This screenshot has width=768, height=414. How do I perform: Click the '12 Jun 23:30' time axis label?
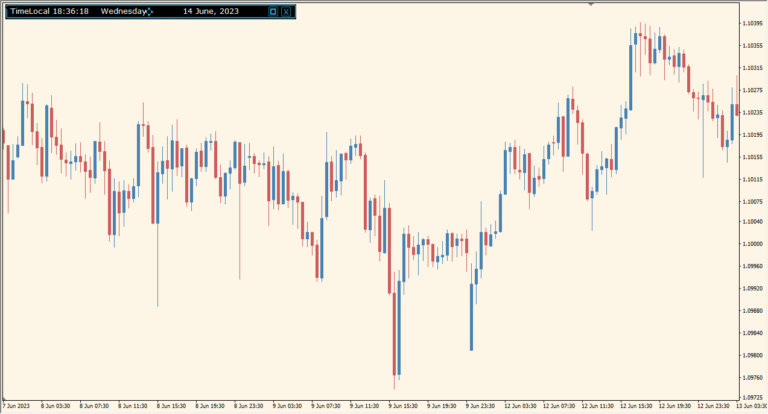(x=714, y=406)
